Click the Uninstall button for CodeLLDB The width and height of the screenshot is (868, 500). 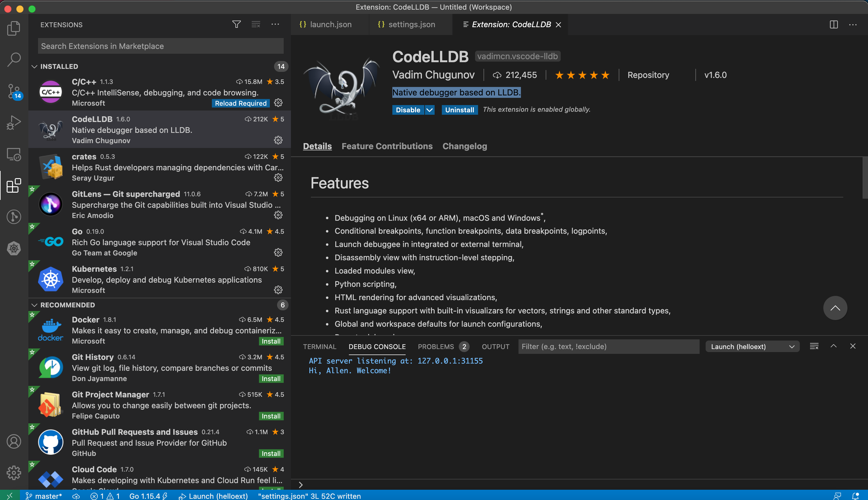[x=459, y=110]
